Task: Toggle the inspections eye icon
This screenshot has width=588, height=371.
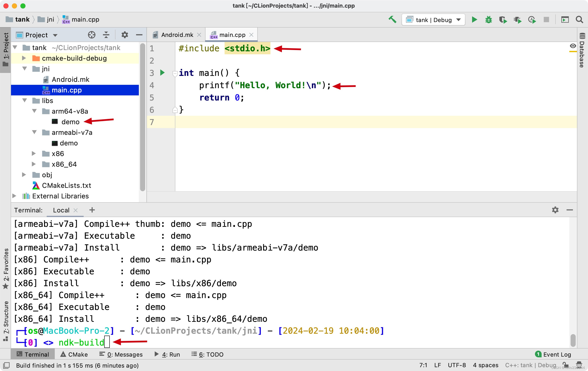Action: point(573,46)
